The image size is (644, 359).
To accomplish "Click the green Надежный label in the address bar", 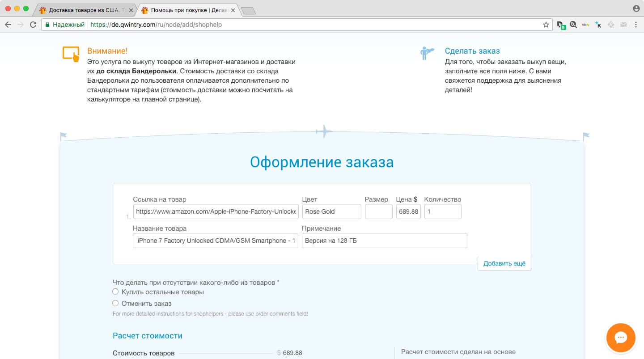I will [x=68, y=25].
